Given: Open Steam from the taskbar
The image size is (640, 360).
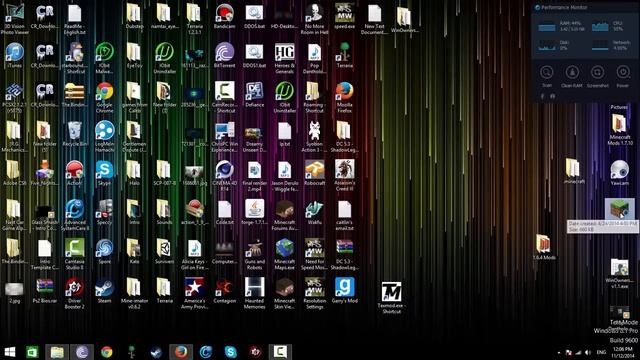Looking at the screenshot, I should point(156,352).
